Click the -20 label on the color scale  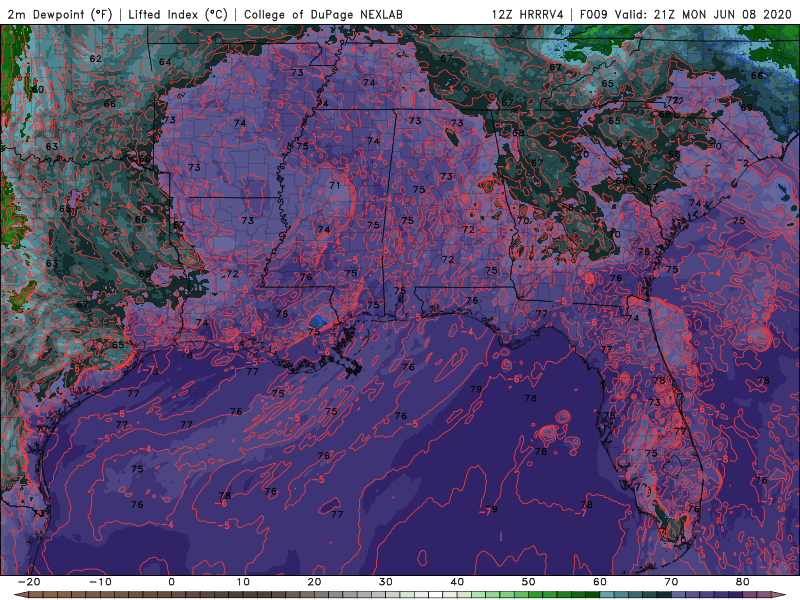coord(29,582)
